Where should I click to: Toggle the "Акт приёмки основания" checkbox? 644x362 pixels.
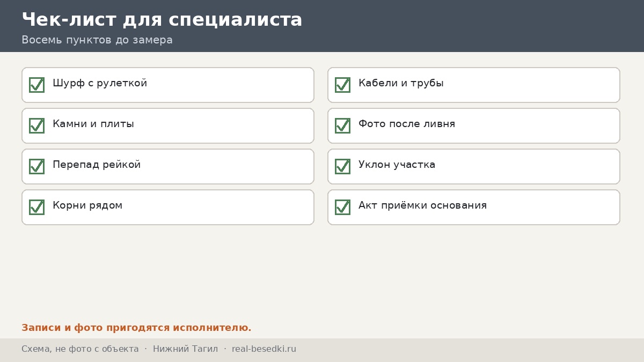(342, 207)
